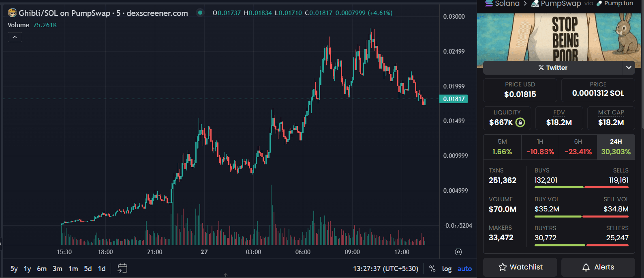644x278 pixels.
Task: Click the TXNS value 251,362
Action: (x=502, y=181)
